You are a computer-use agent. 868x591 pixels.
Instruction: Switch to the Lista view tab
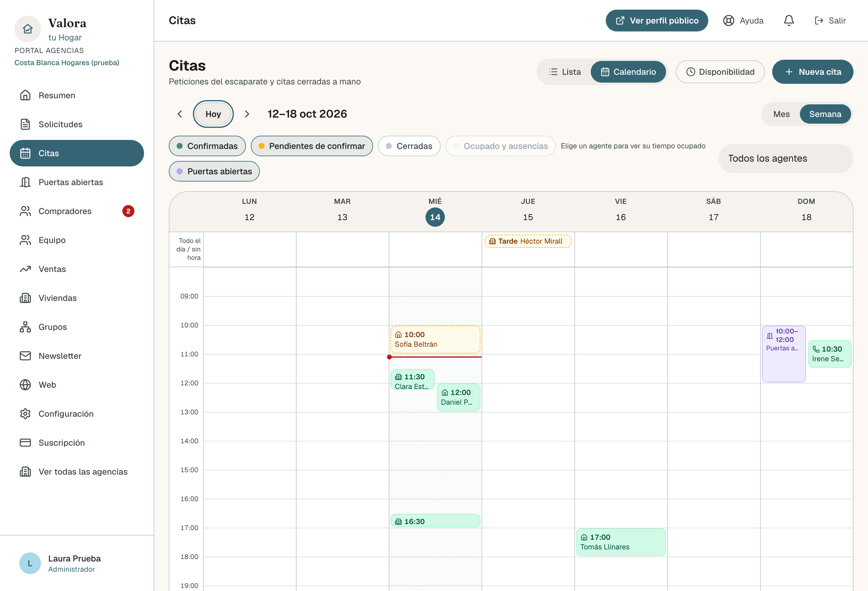click(565, 72)
